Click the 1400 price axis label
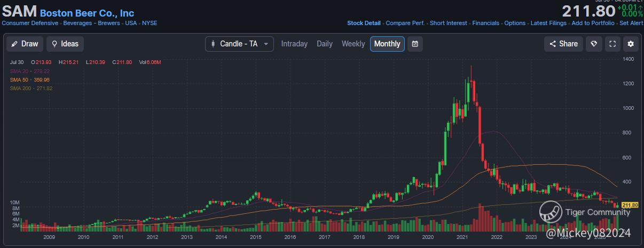This screenshot has width=644, height=248. 627,59
